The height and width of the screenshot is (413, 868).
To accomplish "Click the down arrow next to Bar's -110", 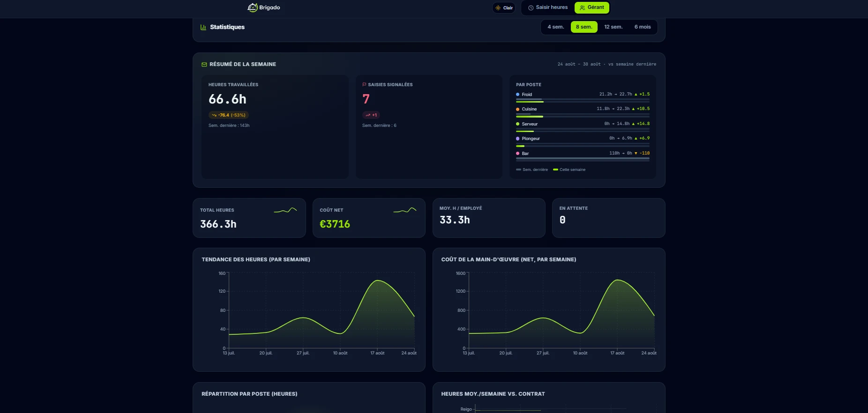I will click(x=636, y=153).
